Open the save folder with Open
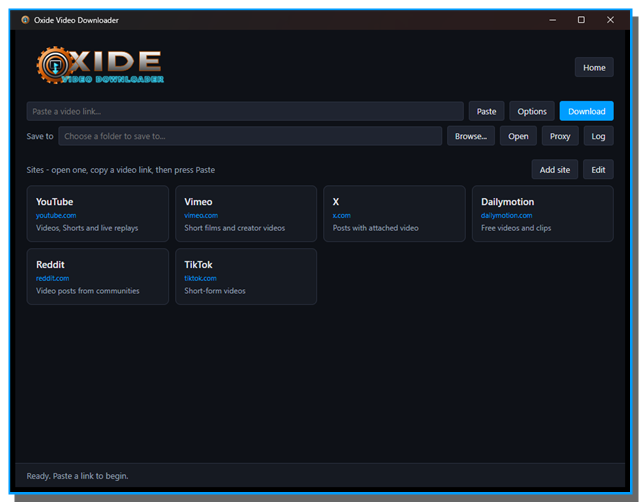Image resolution: width=640 pixels, height=502 pixels. [x=518, y=136]
